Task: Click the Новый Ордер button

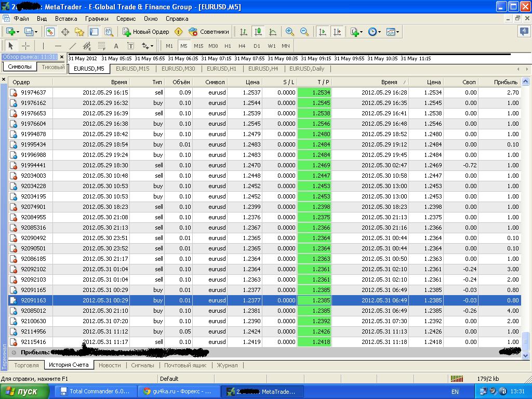Action: coord(146,32)
